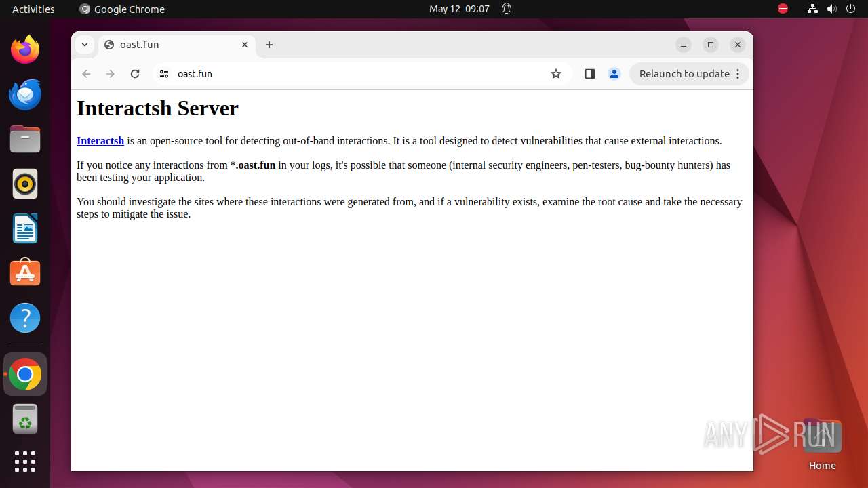The height and width of the screenshot is (488, 868).
Task: Open the Home folder desktop icon
Action: (x=822, y=445)
